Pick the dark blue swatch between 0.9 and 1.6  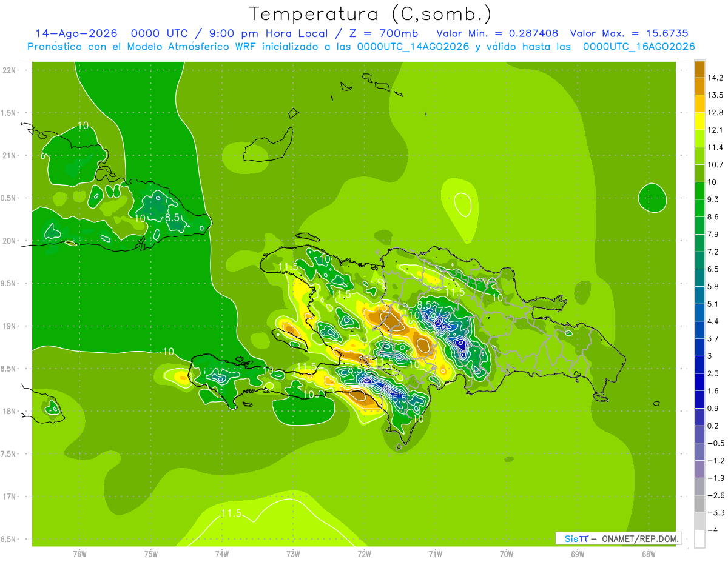point(699,399)
